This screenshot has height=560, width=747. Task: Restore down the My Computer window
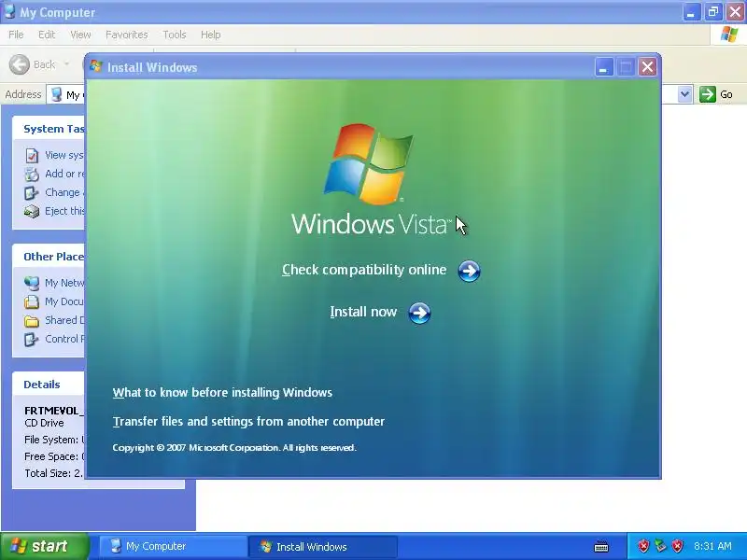coord(713,12)
